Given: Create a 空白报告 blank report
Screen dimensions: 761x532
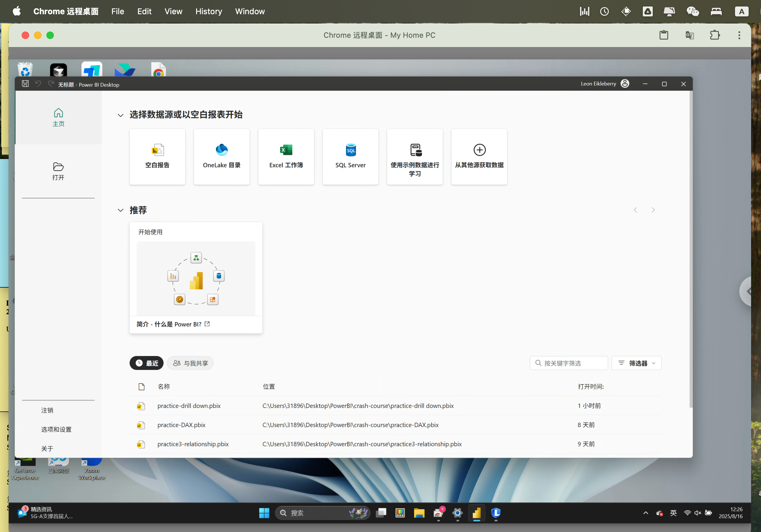Looking at the screenshot, I should pos(157,157).
